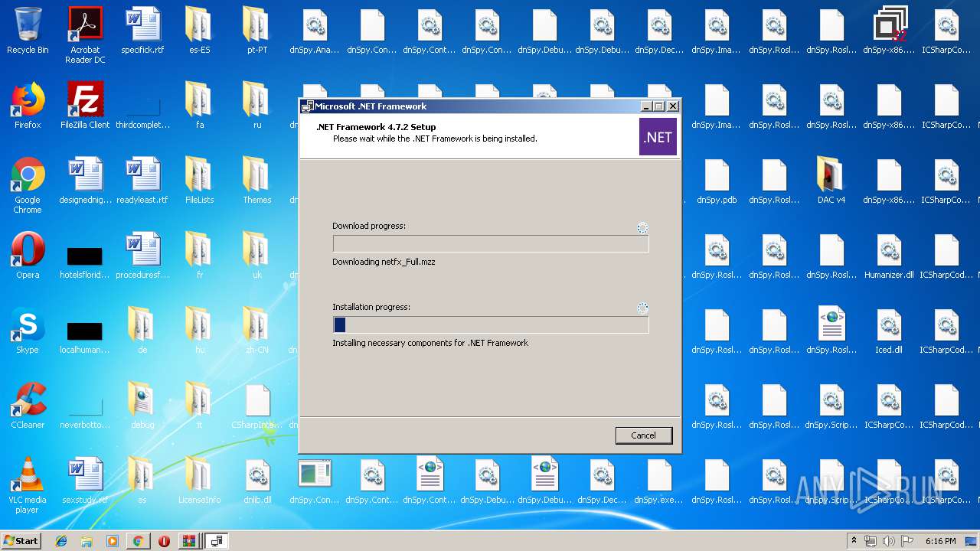This screenshot has height=551, width=980.
Task: Click the 6:16 PM clock
Action: tap(940, 541)
